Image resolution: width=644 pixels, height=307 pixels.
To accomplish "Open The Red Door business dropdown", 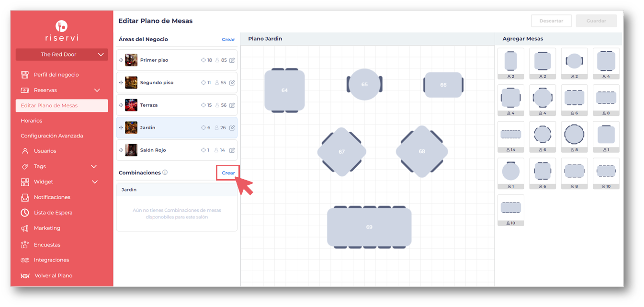I will click(x=62, y=55).
